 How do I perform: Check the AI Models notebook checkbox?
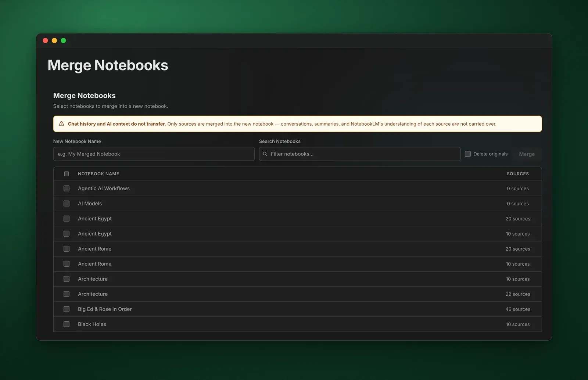tap(67, 204)
